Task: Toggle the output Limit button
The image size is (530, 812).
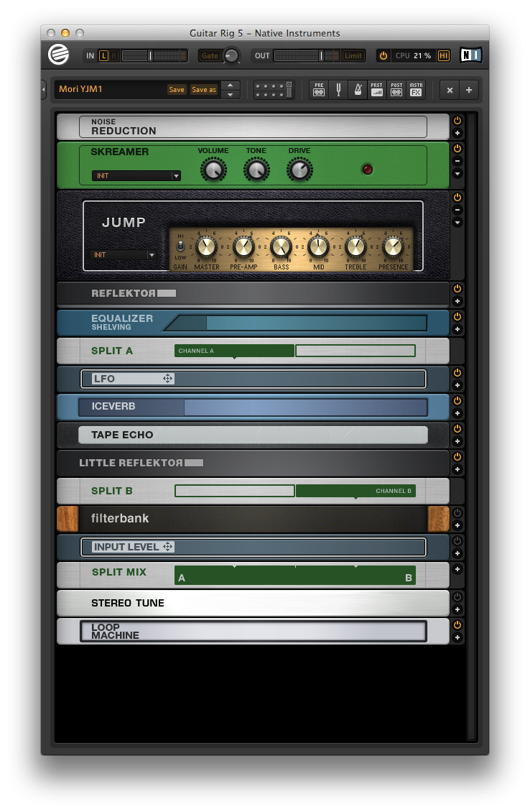Action: tap(353, 55)
